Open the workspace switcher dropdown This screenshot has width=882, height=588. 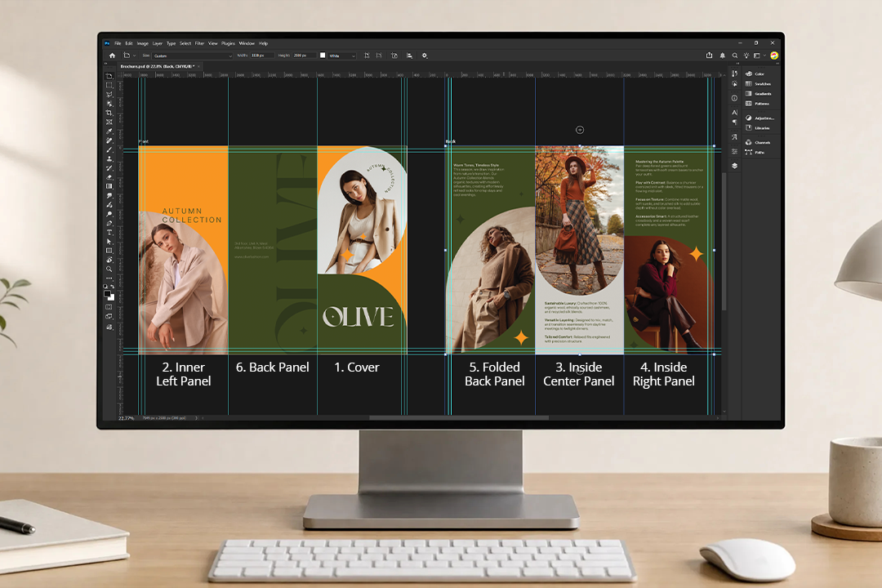[x=759, y=56]
